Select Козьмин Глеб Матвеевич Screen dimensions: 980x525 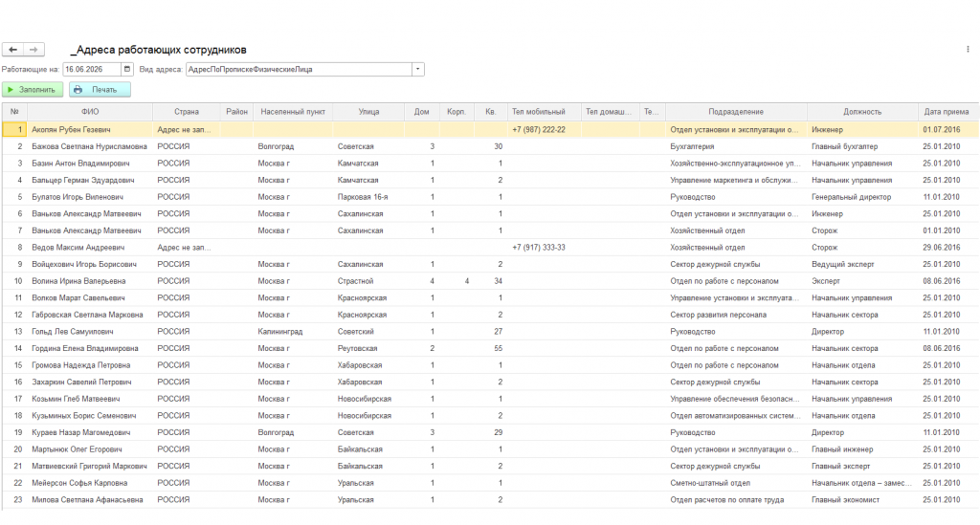click(x=491, y=399)
